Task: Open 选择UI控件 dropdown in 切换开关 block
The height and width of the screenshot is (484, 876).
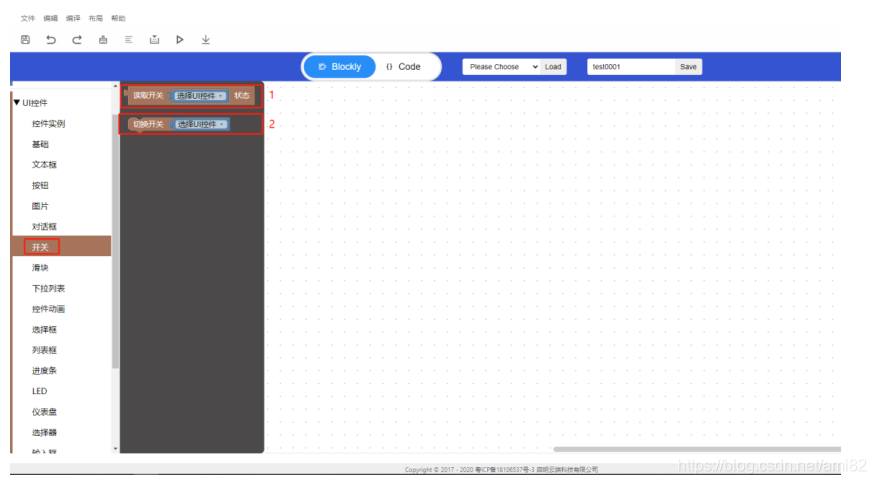Action: click(200, 124)
